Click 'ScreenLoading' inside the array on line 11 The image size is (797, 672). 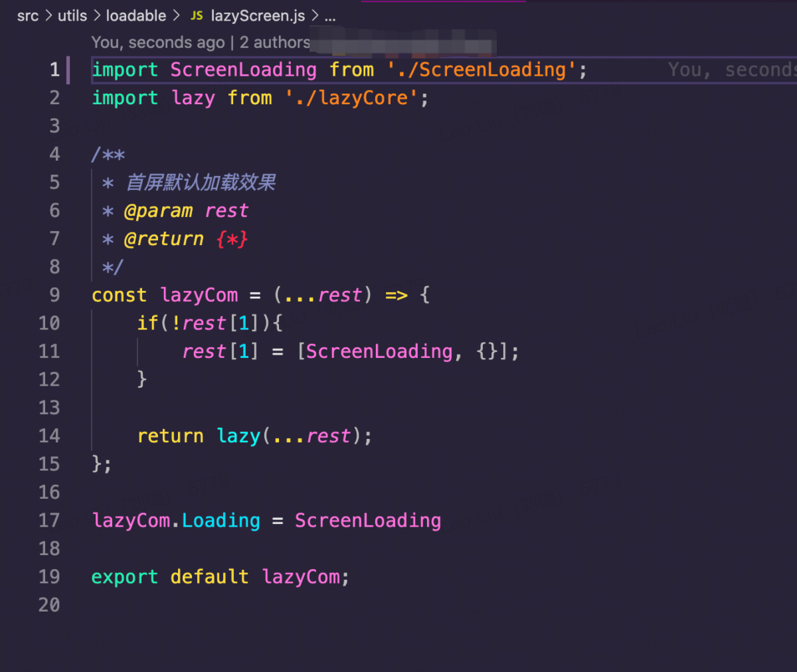pyautogui.click(x=379, y=351)
